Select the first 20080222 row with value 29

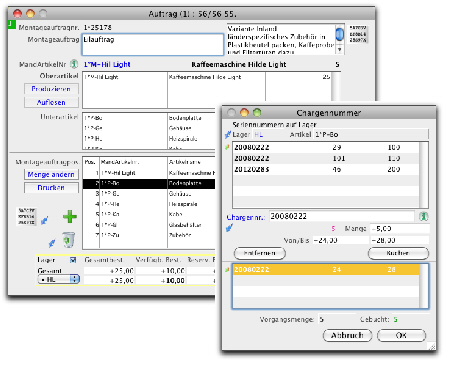(x=326, y=147)
